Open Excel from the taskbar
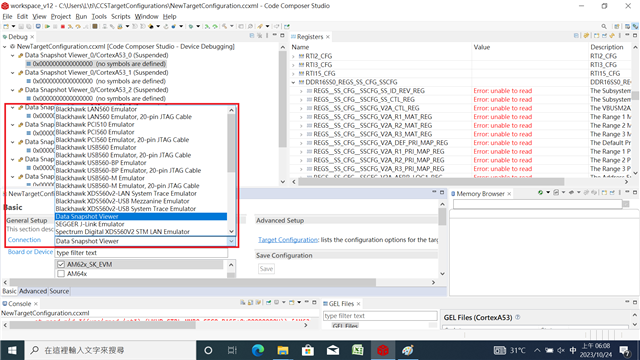 coord(358,350)
